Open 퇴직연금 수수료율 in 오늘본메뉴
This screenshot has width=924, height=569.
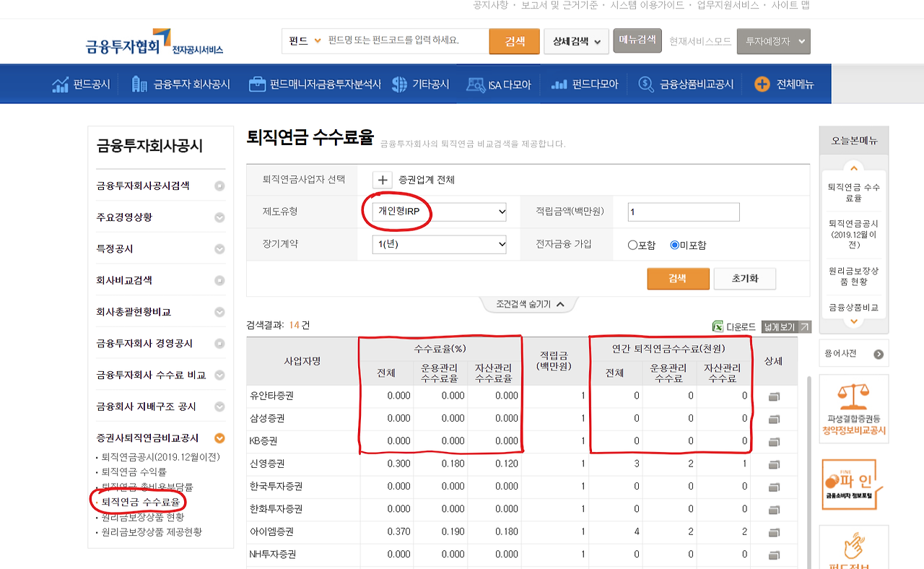point(854,193)
